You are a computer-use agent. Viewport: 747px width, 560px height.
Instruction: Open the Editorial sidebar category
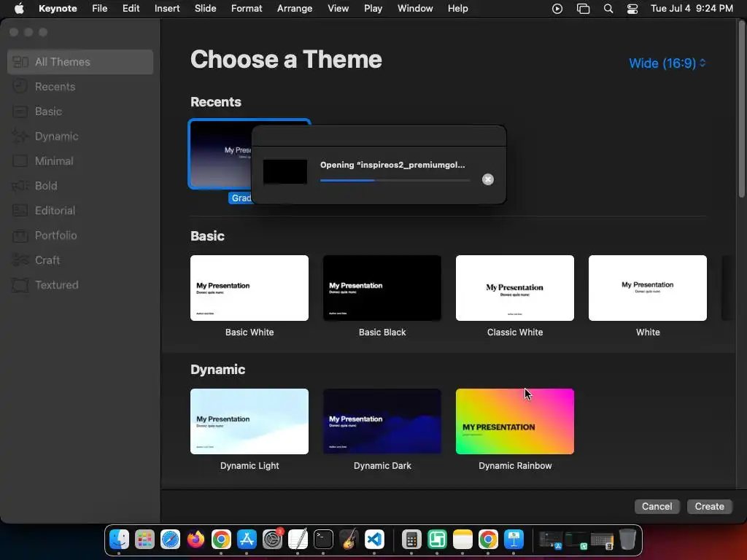click(80, 211)
